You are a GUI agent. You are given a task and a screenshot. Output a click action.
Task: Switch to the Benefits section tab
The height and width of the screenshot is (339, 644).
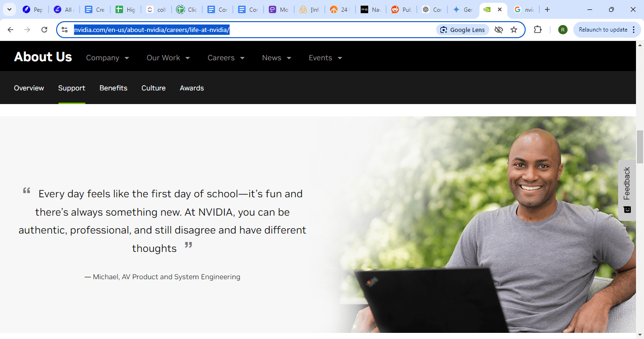click(113, 88)
